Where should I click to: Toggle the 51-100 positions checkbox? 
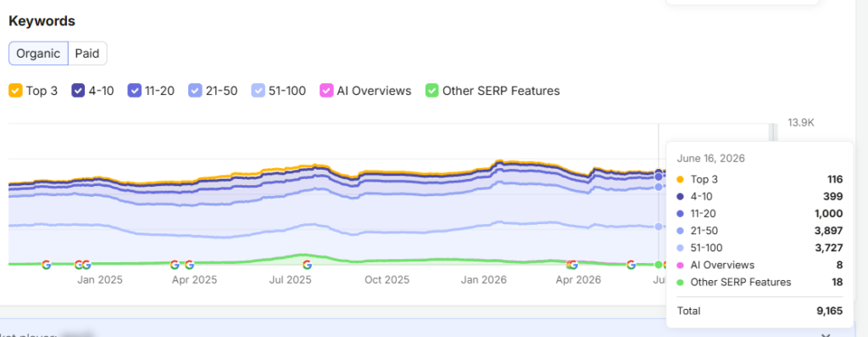tap(259, 90)
